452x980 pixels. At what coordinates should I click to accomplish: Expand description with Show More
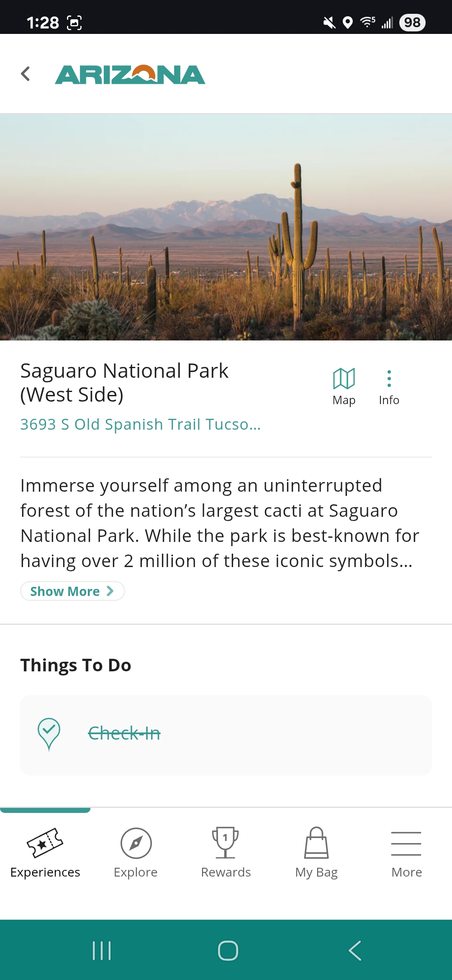pyautogui.click(x=66, y=591)
